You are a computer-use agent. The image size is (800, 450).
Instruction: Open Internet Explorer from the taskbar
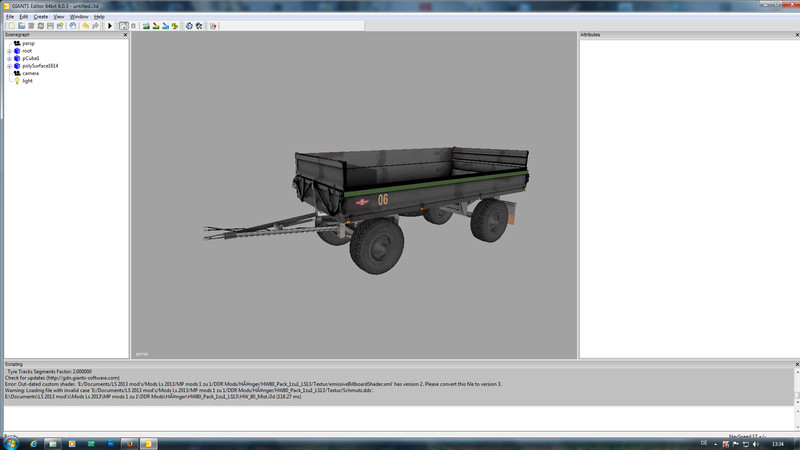click(33, 444)
